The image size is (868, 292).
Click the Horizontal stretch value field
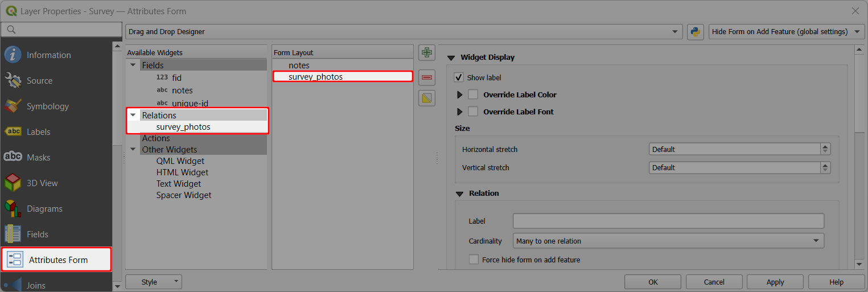coord(735,149)
